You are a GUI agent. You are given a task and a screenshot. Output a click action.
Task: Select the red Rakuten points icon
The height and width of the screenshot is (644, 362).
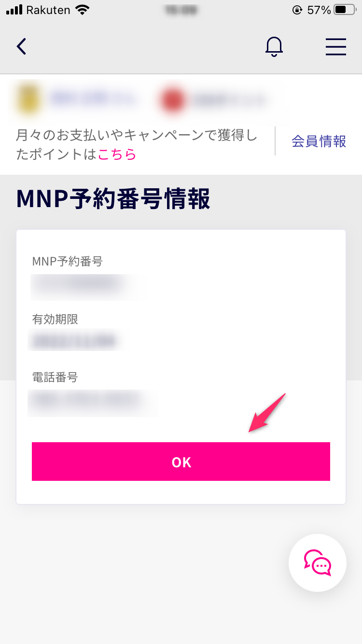tap(172, 100)
